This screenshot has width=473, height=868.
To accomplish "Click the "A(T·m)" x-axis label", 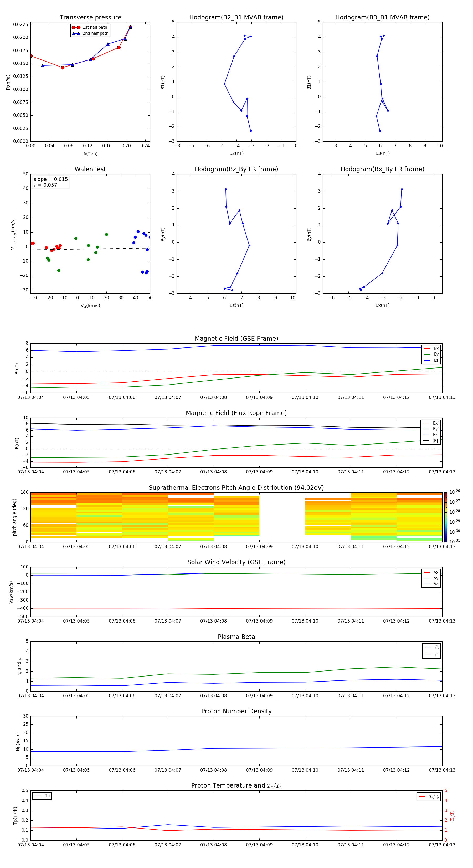I will click(90, 154).
